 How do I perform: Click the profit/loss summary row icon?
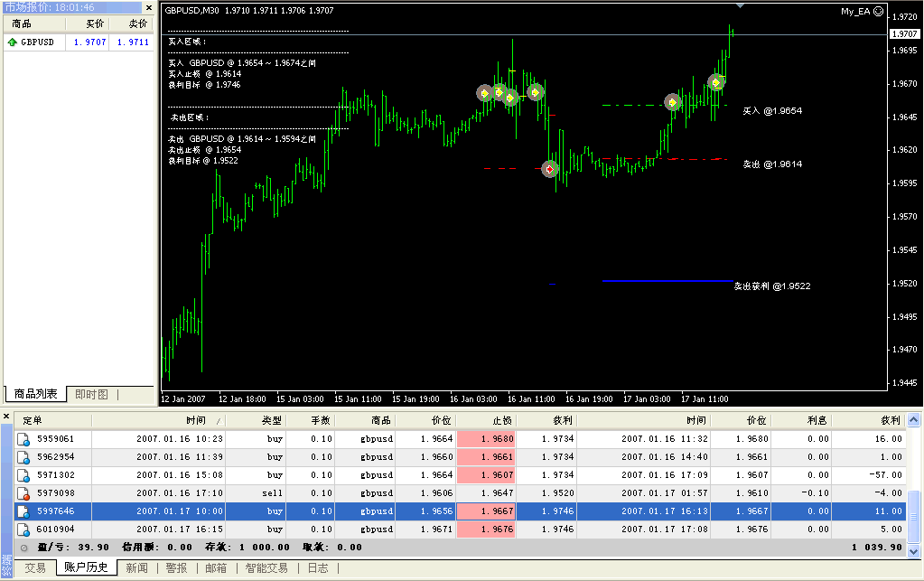point(23,548)
